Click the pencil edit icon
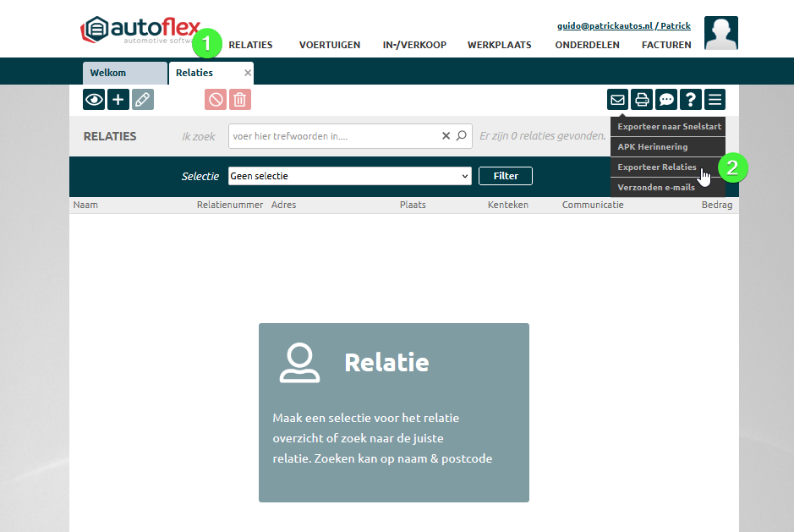 pos(143,100)
